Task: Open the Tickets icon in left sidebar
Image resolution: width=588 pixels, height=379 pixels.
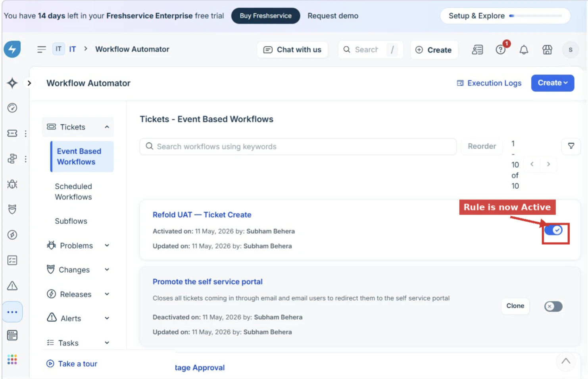Action: 12,133
